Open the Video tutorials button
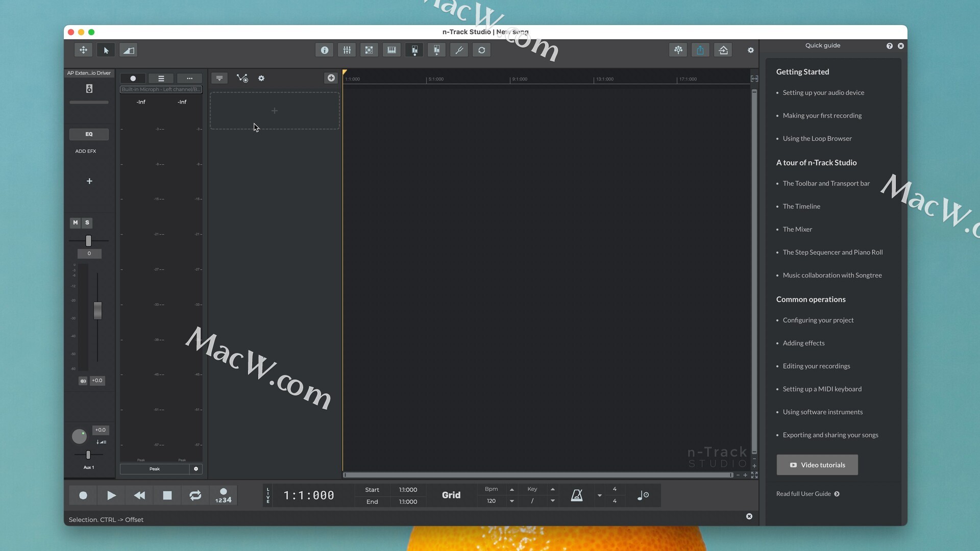This screenshot has width=980, height=551. click(x=817, y=465)
